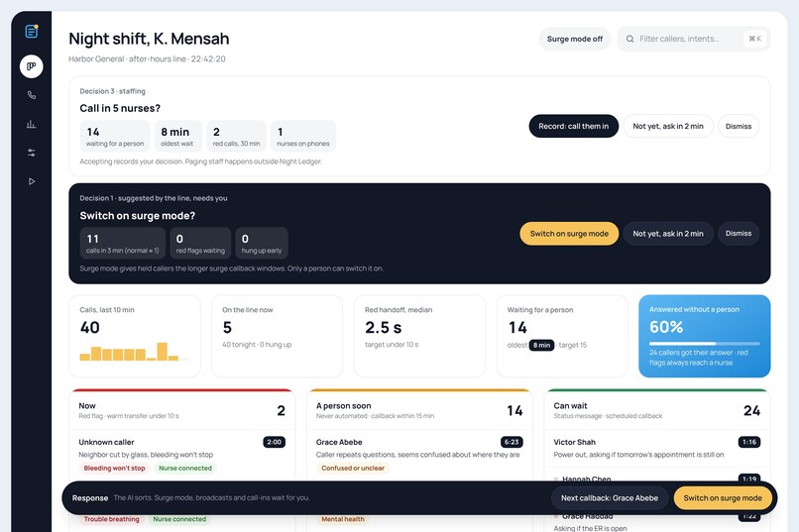Click the 2 red calls, 30 min stat
The image size is (799, 532).
237,137
